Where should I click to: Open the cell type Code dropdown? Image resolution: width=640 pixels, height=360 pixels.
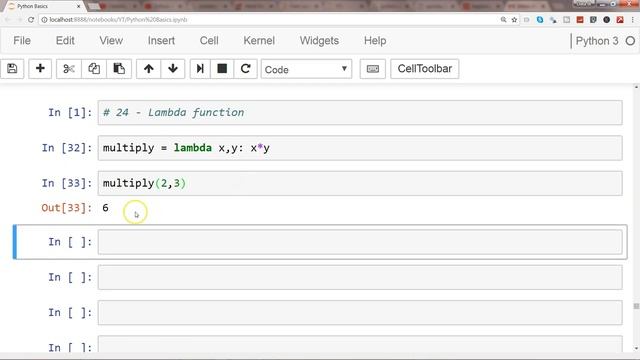pos(306,69)
